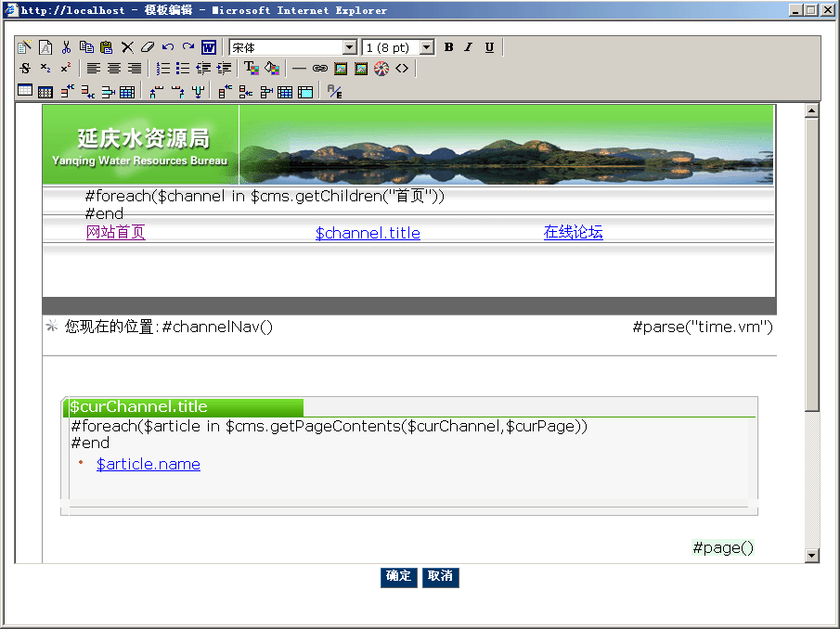
Task: Open the Import from Word icon
Action: point(209,46)
